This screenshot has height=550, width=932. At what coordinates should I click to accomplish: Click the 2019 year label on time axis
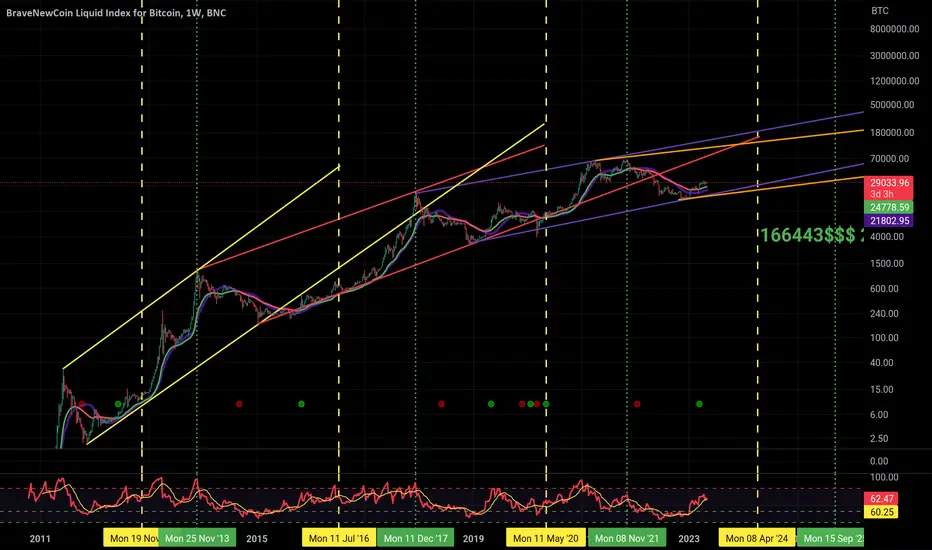pos(473,539)
